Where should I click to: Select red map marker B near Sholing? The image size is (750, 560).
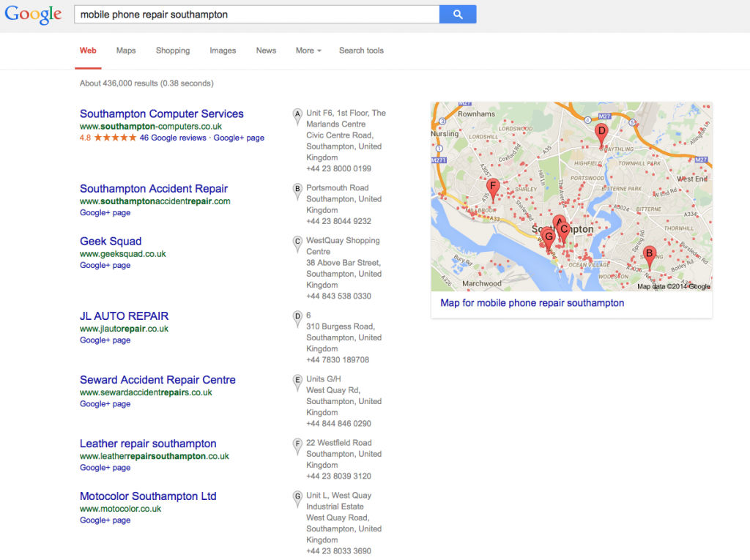(x=649, y=256)
